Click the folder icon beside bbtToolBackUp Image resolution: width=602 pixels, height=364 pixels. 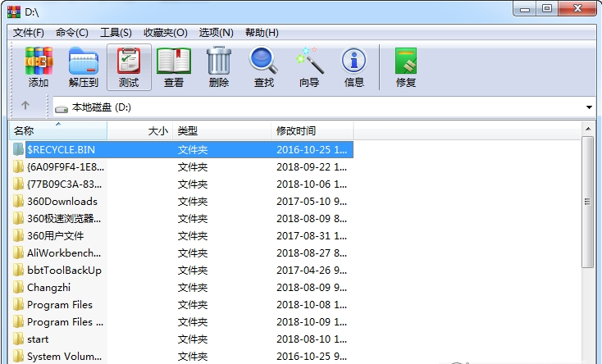(x=18, y=270)
